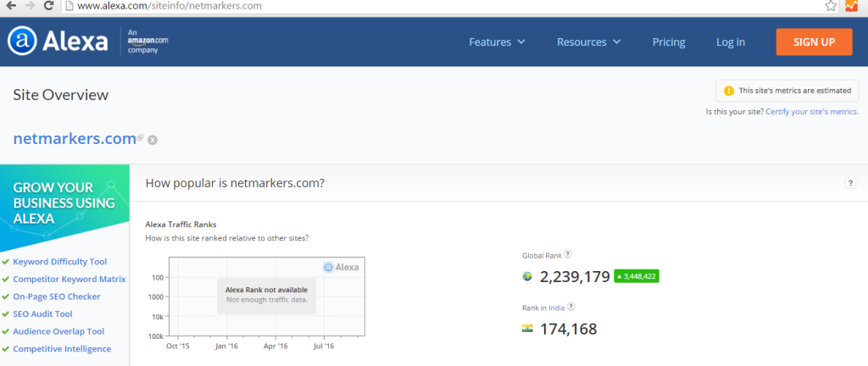Open Audience Overlap Tool link
Viewport: 868px width, 366px height.
pos(58,332)
